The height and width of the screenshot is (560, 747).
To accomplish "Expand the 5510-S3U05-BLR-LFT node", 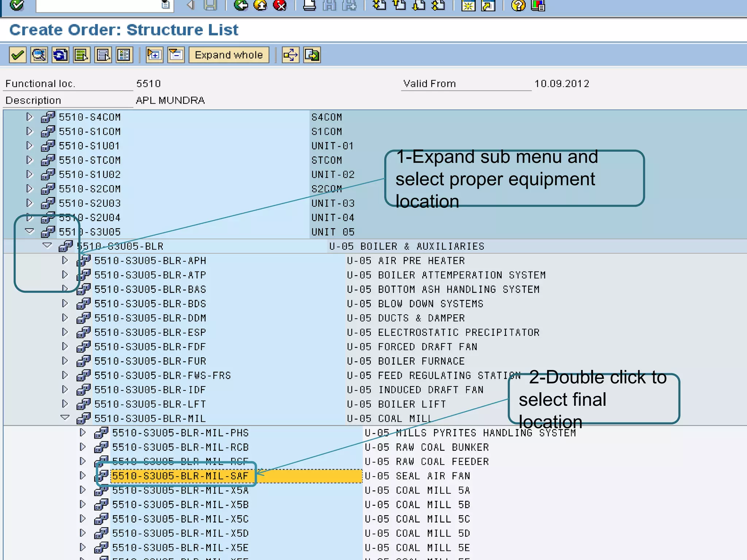I will point(65,404).
